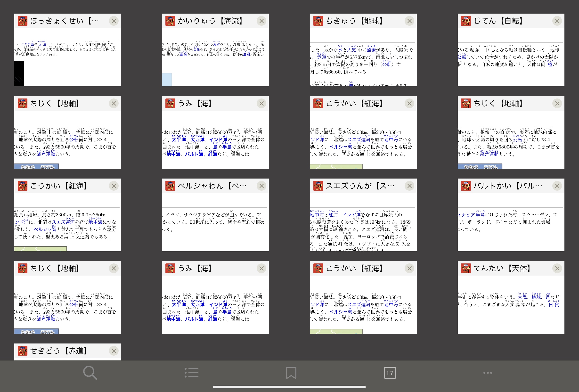Close the ちきゅう【地球】 tab
The width and height of the screenshot is (579, 392).
click(x=409, y=21)
